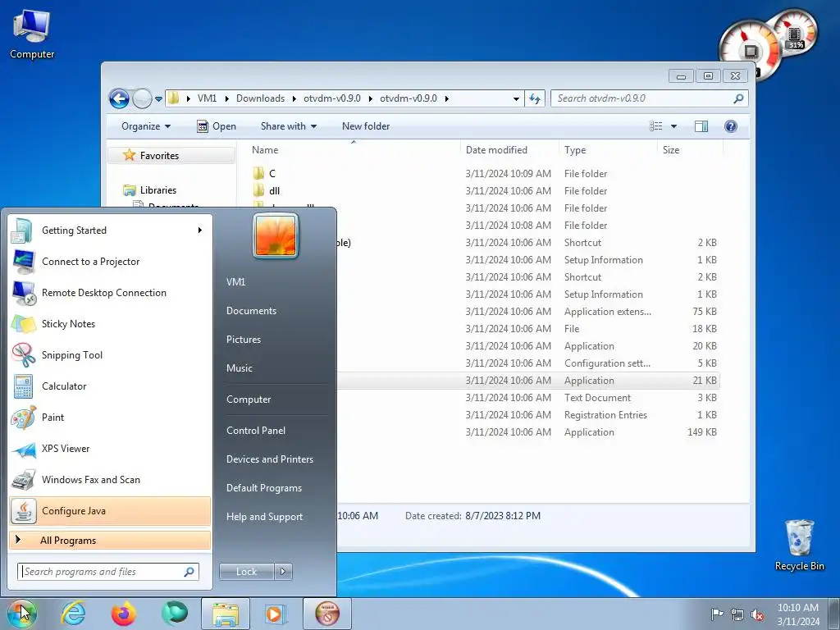Open Windows Media Player taskbar icon
This screenshot has height=630, width=840.
(276, 614)
